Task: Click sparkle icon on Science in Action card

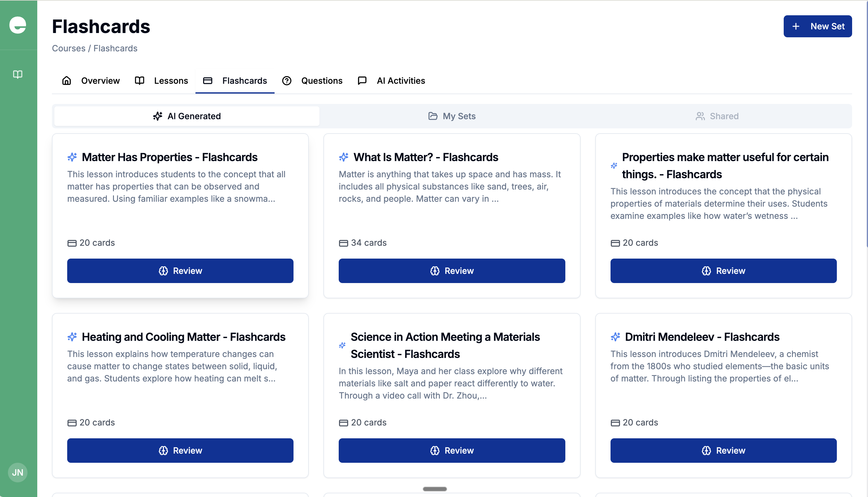Action: tap(342, 345)
